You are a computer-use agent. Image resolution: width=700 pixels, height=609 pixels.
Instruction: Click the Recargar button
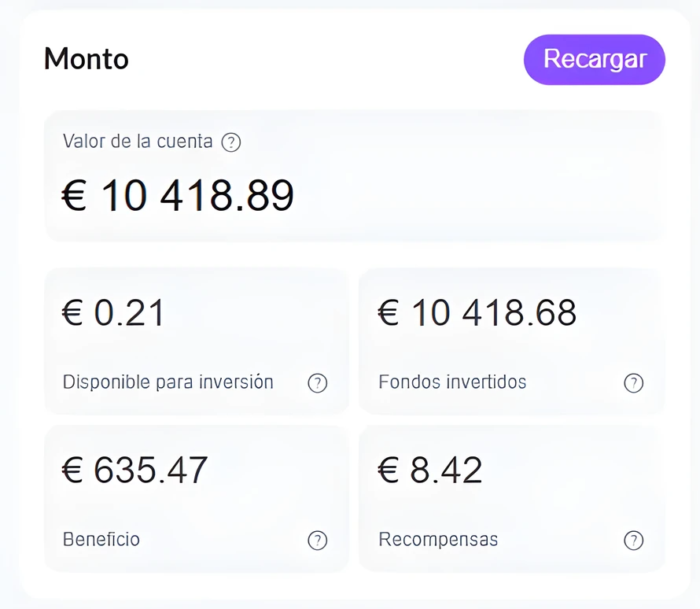595,59
